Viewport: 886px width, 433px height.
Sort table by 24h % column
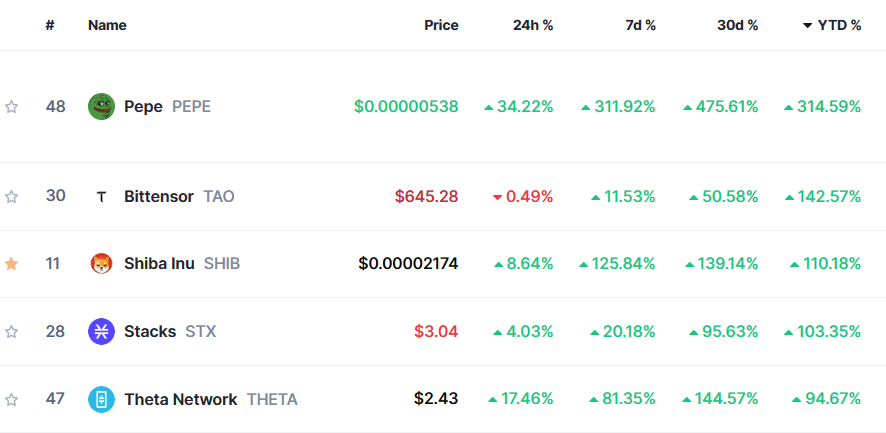pyautogui.click(x=533, y=25)
